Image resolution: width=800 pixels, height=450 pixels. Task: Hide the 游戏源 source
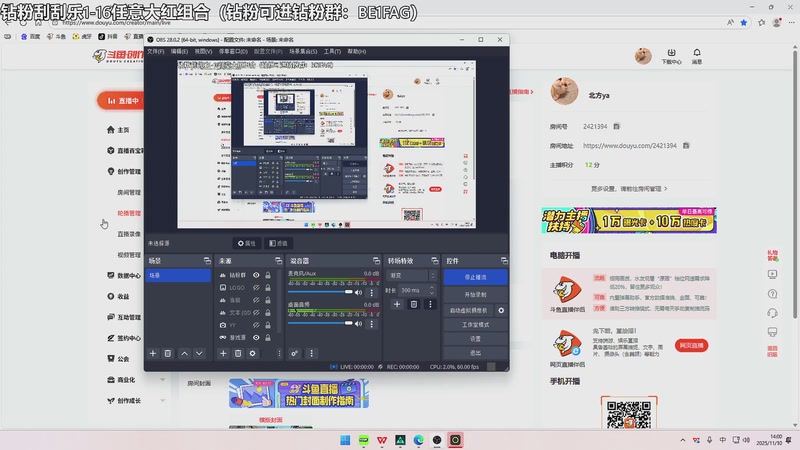point(256,337)
